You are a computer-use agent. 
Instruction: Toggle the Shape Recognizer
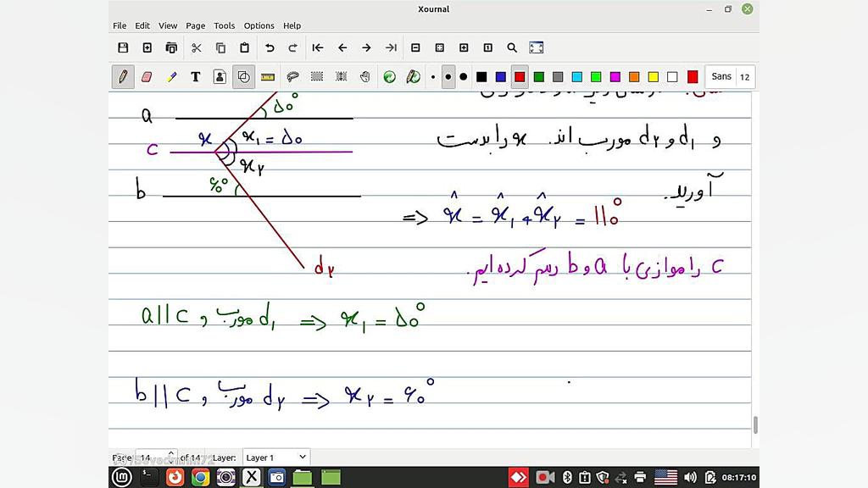pyautogui.click(x=243, y=77)
